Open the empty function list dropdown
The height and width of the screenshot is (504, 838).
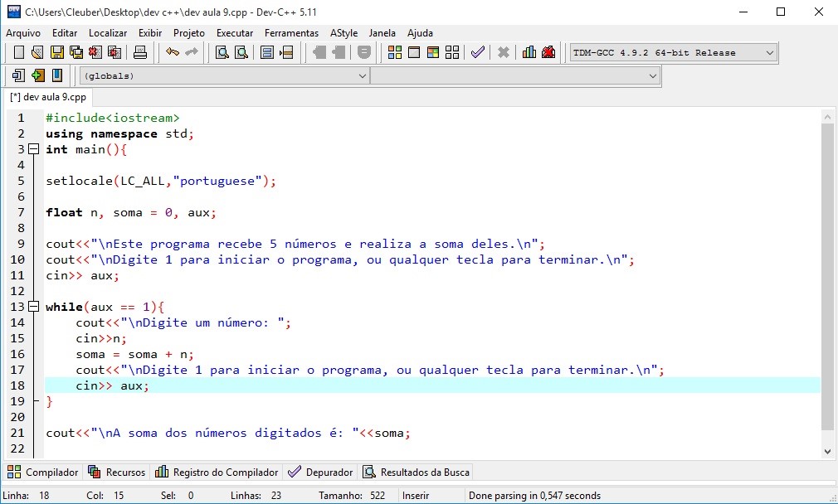tap(515, 75)
